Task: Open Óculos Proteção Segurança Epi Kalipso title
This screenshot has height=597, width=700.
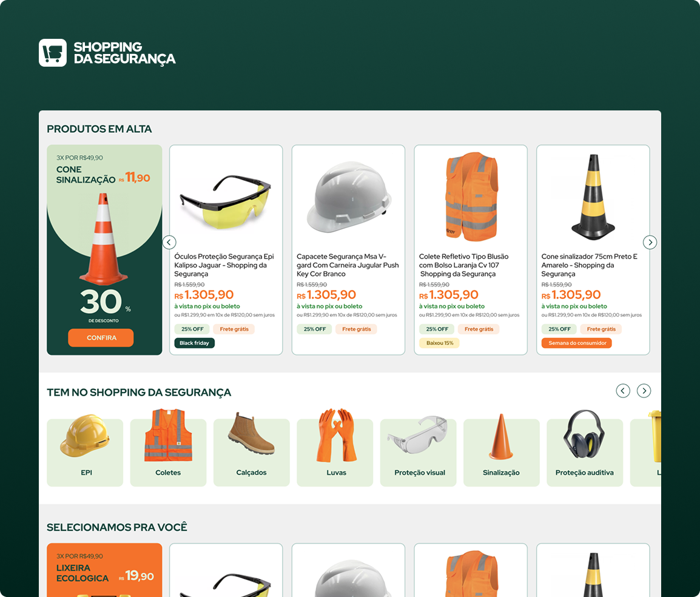Action: (224, 265)
